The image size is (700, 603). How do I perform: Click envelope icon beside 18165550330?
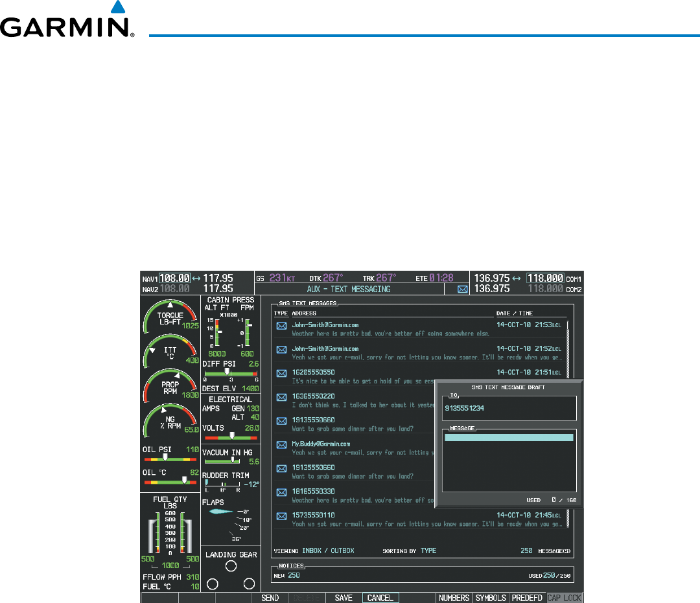(282, 492)
